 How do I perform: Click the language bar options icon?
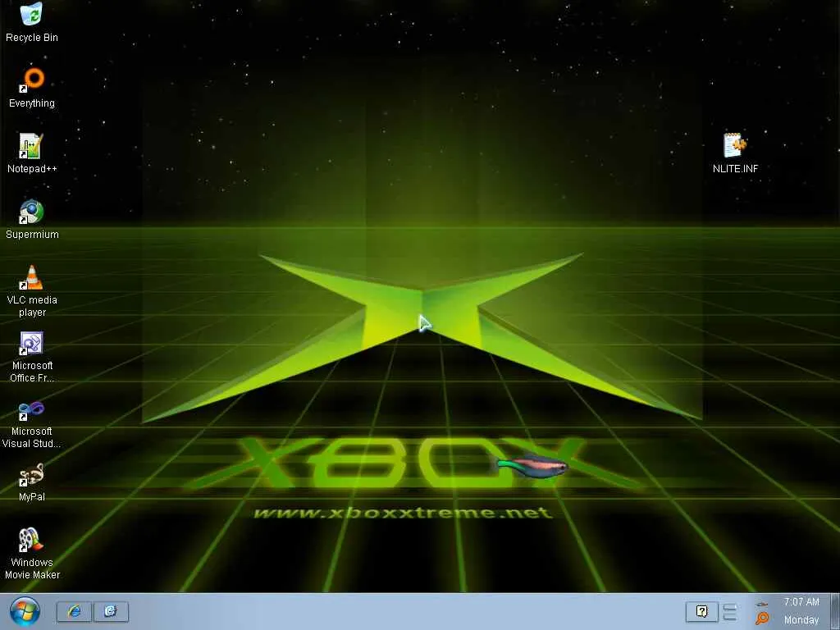click(729, 612)
